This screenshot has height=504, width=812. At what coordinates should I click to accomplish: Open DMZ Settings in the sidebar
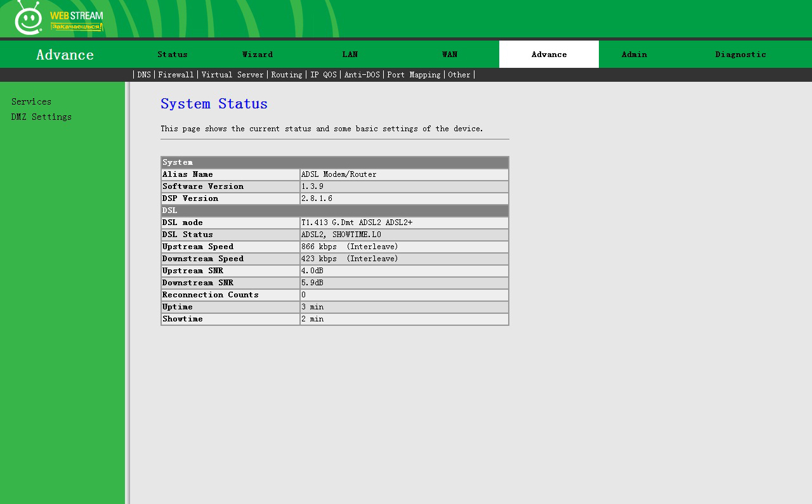click(41, 117)
